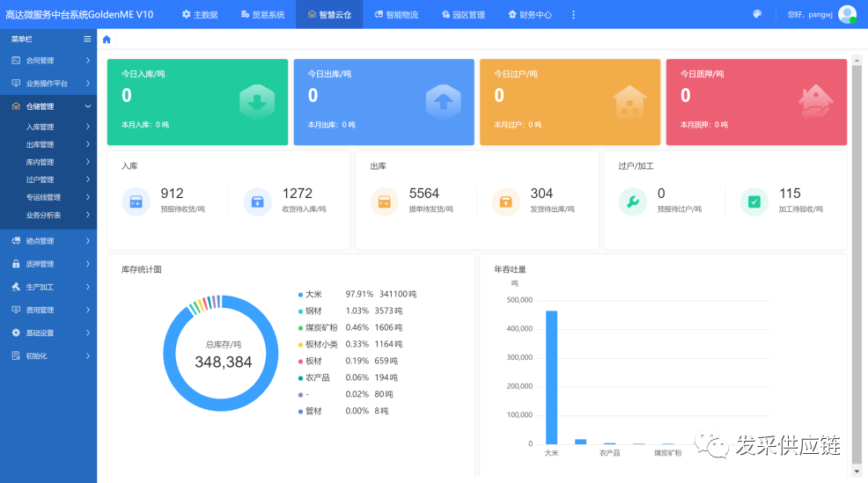Click the 磅点管理 sidebar icon
Screen dimensions: 868x483
pos(16,241)
